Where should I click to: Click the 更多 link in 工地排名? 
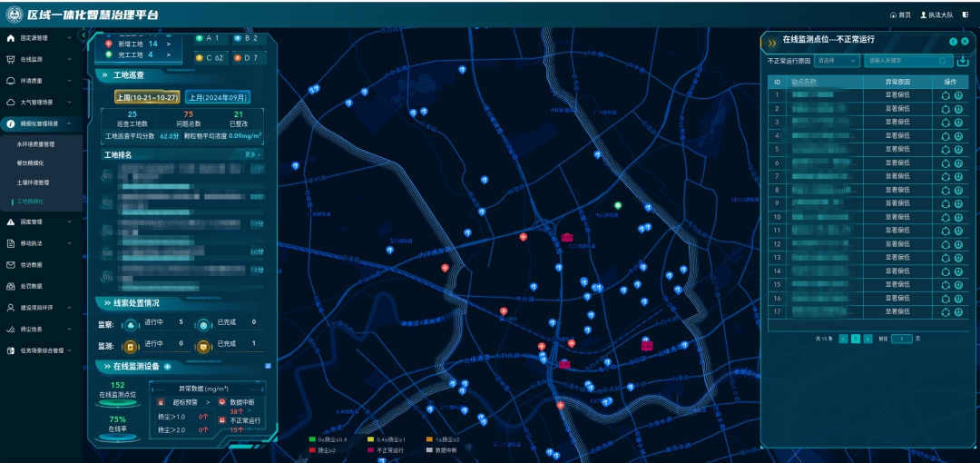tap(252, 155)
